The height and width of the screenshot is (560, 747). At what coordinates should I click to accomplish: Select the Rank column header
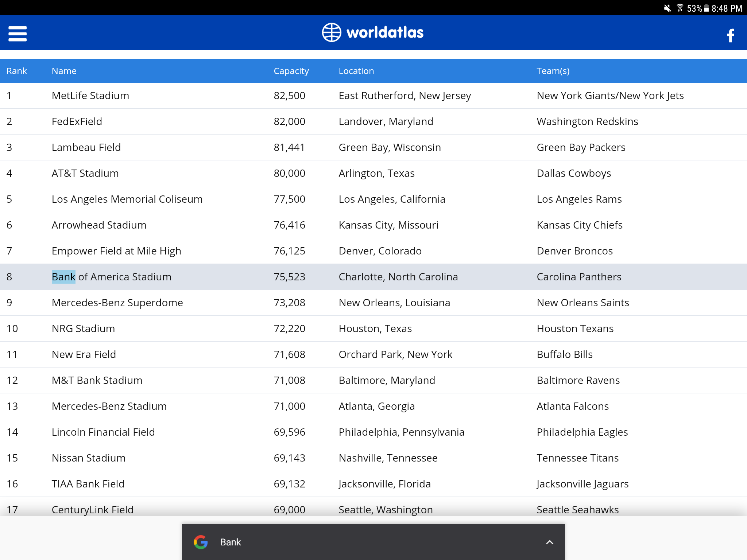[17, 71]
